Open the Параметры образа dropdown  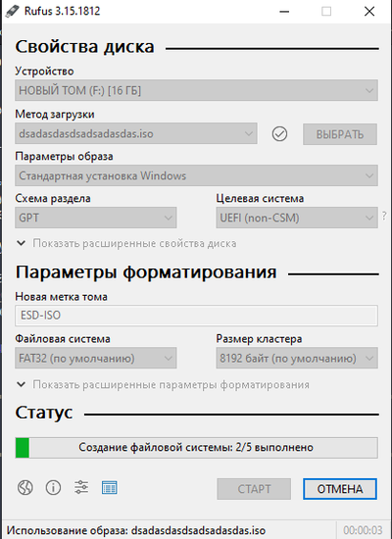(196, 175)
